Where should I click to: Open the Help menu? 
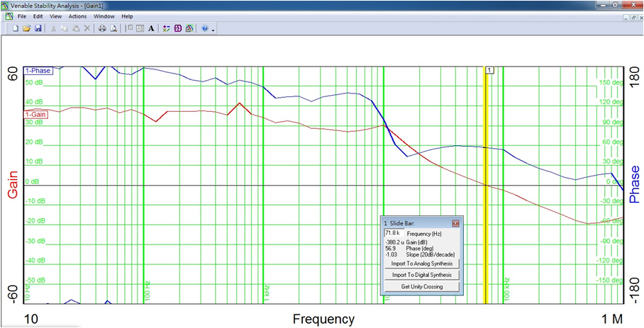point(127,16)
